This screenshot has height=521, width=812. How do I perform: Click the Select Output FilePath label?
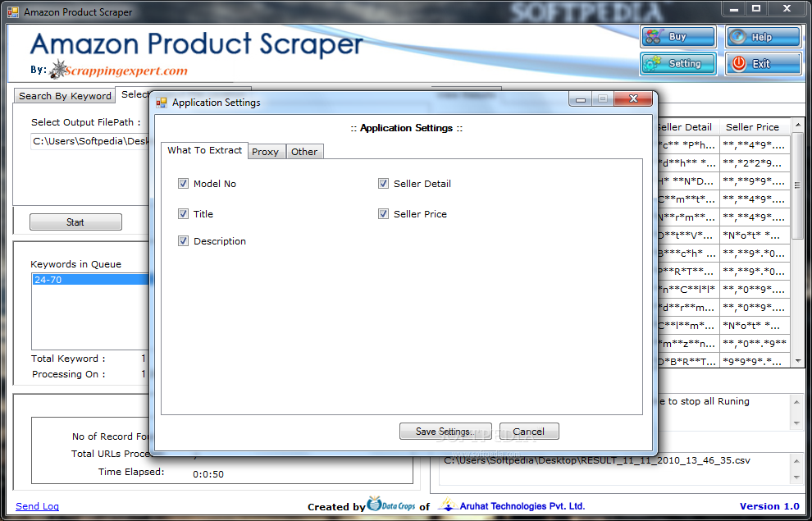pyautogui.click(x=86, y=122)
